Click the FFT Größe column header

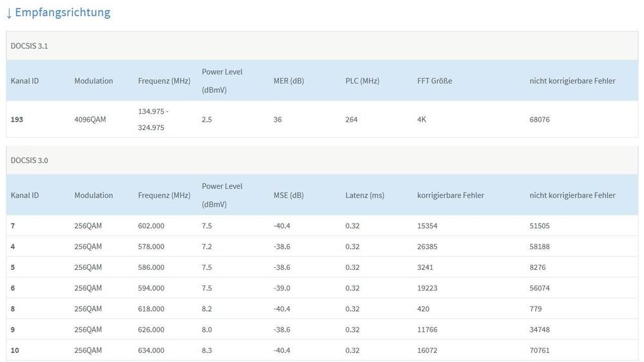point(434,81)
